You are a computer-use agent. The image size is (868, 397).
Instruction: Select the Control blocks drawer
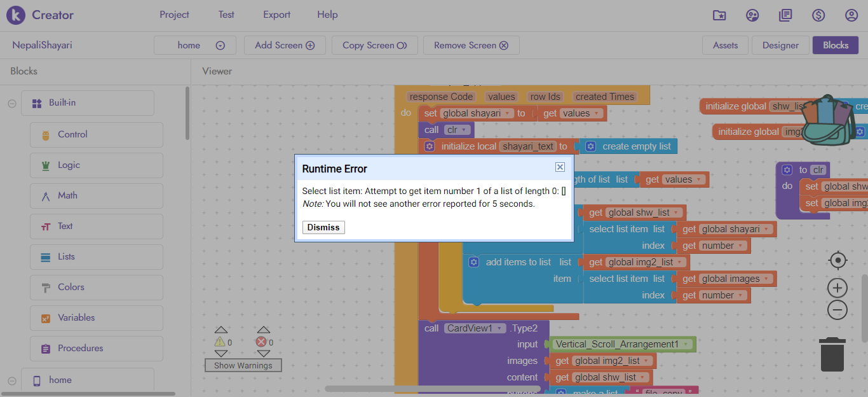pyautogui.click(x=97, y=135)
